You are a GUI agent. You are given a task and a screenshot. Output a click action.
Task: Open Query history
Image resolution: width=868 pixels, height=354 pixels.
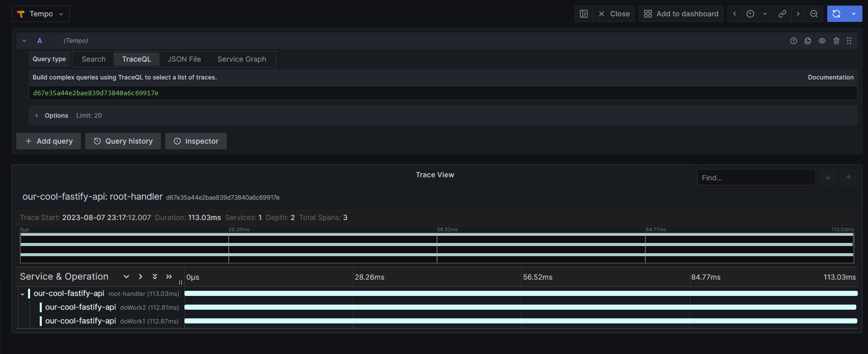pyautogui.click(x=123, y=141)
